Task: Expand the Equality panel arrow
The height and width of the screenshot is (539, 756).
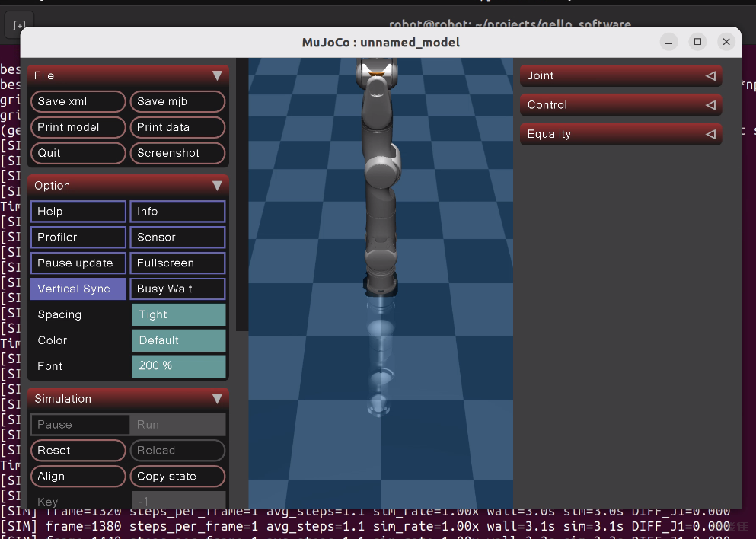Action: 710,134
